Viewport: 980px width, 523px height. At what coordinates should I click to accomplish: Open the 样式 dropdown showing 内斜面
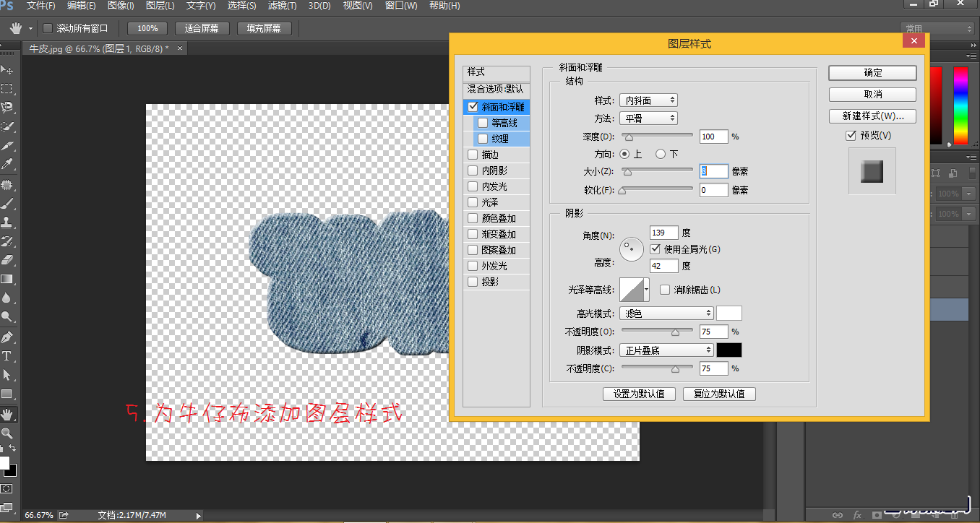click(x=648, y=100)
